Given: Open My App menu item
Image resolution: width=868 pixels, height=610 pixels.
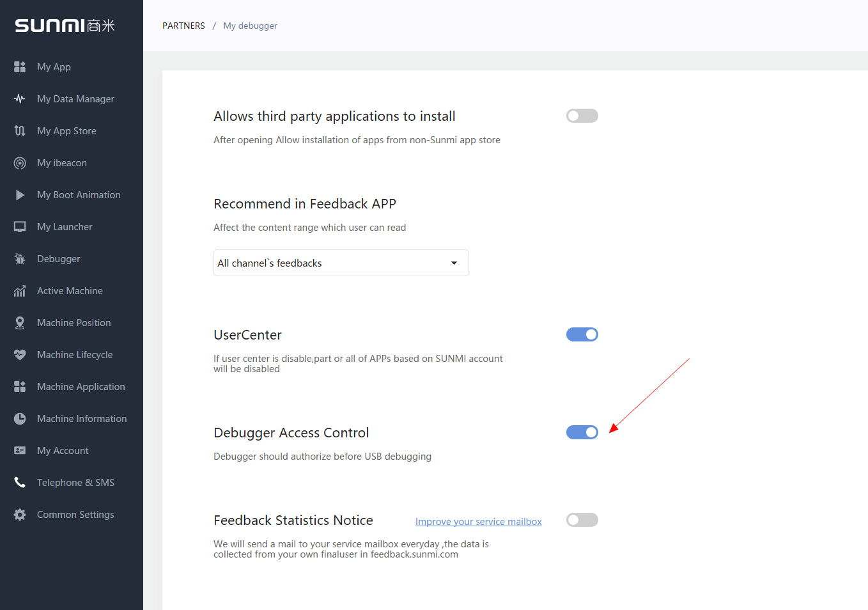Looking at the screenshot, I should (x=54, y=66).
